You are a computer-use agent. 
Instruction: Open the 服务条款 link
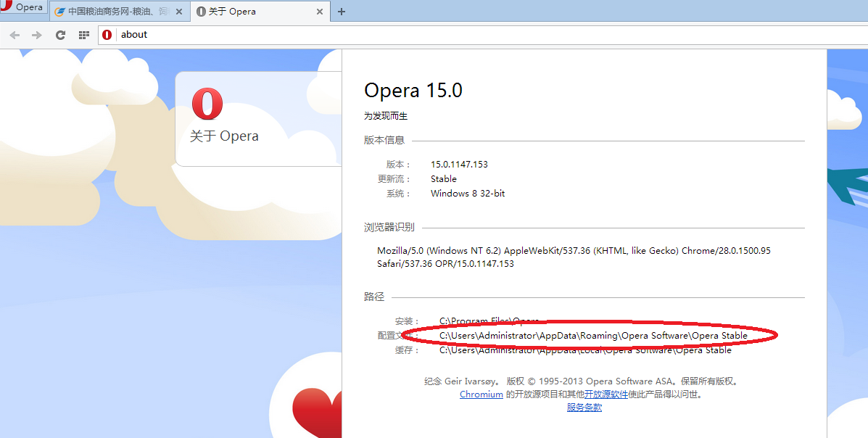584,408
